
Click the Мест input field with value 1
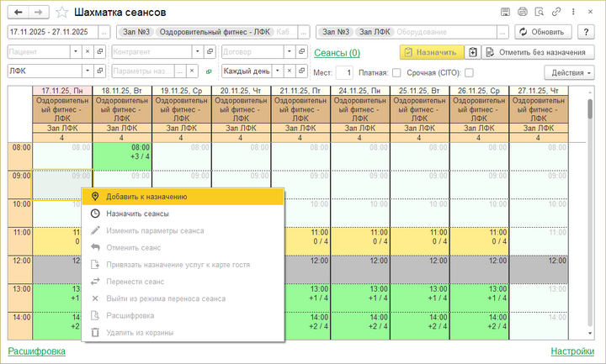(344, 72)
